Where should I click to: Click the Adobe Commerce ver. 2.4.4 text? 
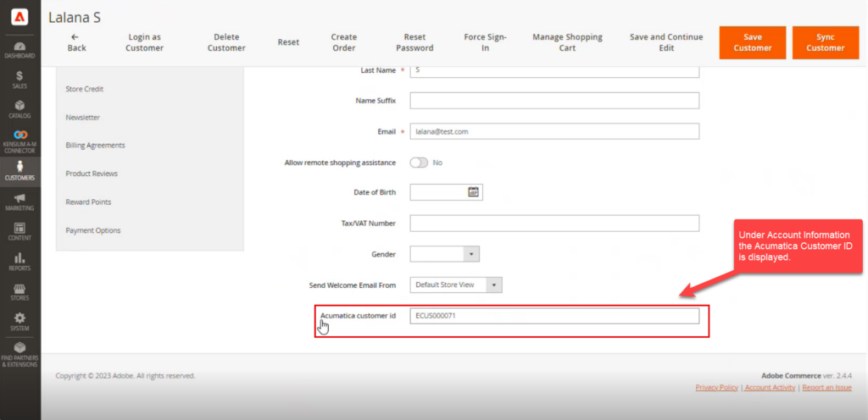[807, 376]
